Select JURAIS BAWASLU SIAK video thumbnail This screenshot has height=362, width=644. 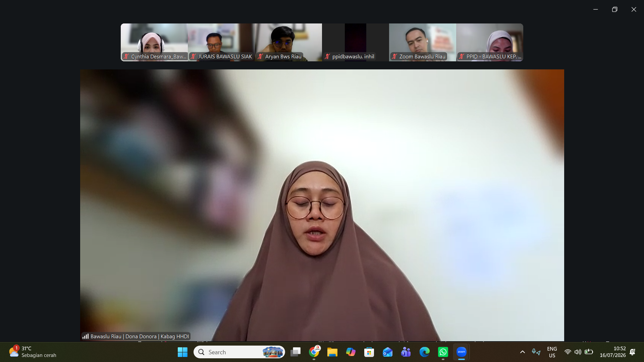221,42
